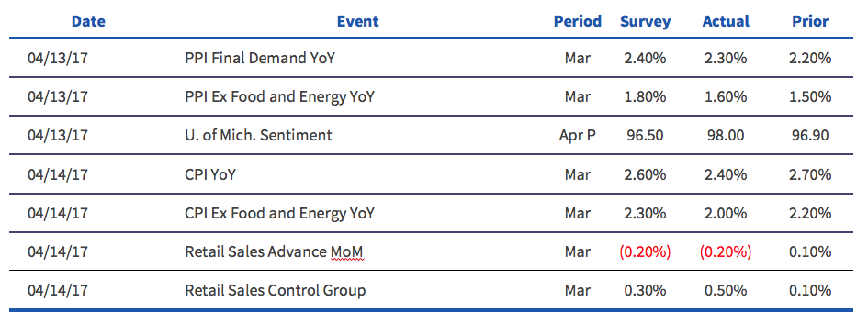The image size is (868, 335).
Task: Click the 98.00 actual value
Action: [x=726, y=136]
